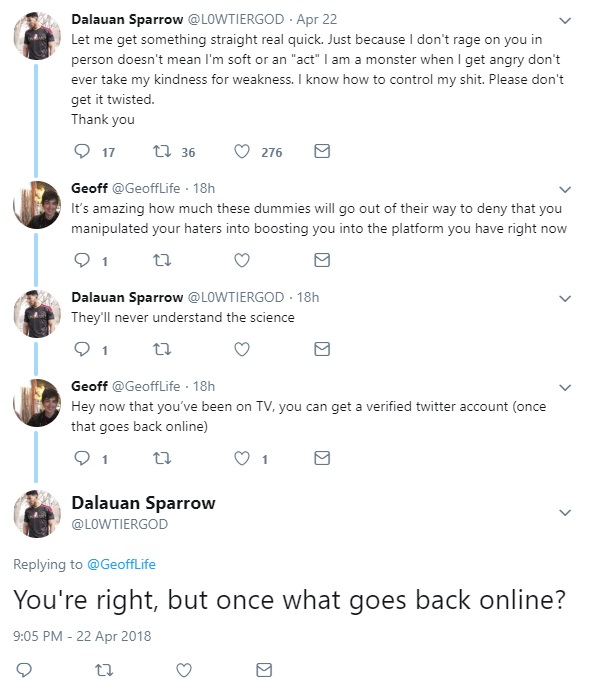The height and width of the screenshot is (690, 603).
Task: Retweet Geoff's verified twitter account tweet
Action: pos(162,459)
